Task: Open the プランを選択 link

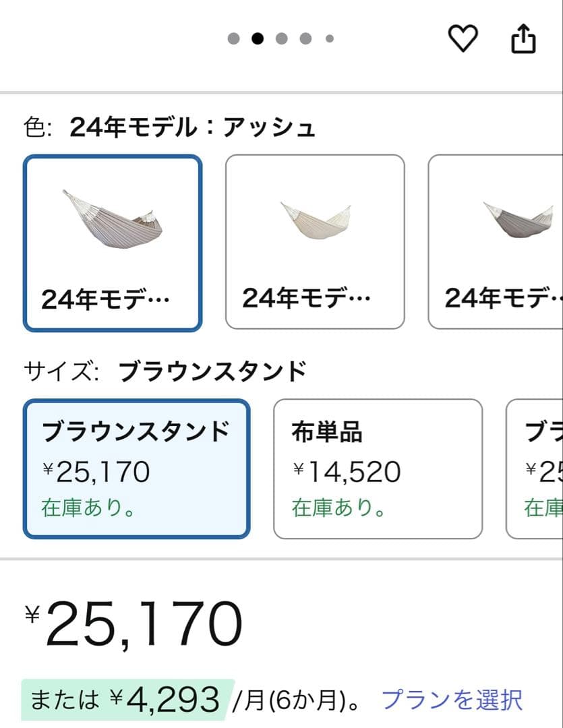Action: click(x=452, y=700)
